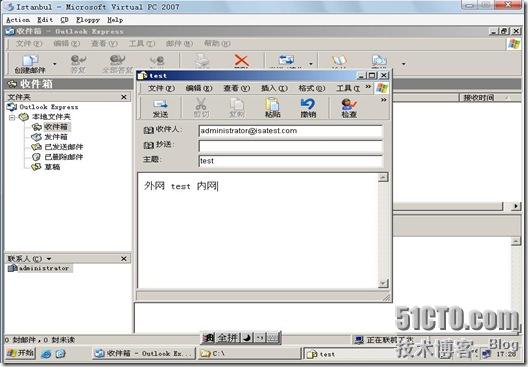
Task: Click the Print icon in main toolbar
Action: tap(201, 61)
